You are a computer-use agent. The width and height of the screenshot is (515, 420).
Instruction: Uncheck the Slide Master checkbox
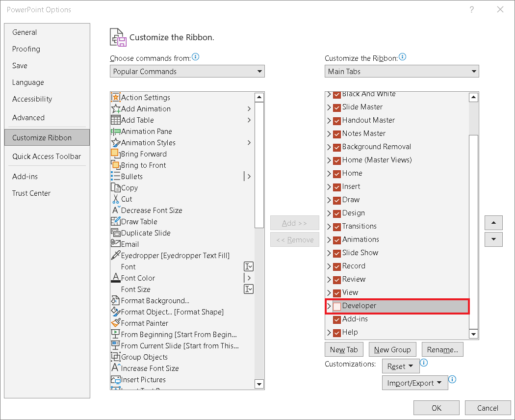pos(336,107)
